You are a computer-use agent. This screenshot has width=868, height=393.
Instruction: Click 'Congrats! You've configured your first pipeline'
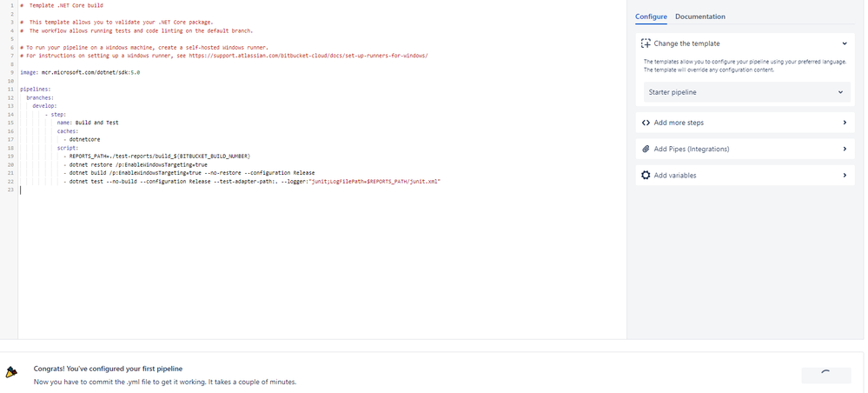pyautogui.click(x=108, y=369)
